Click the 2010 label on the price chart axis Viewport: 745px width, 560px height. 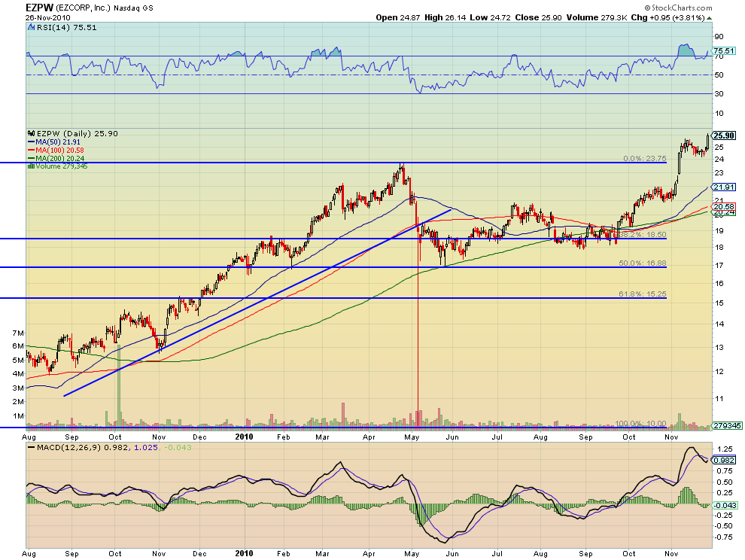pyautogui.click(x=245, y=437)
